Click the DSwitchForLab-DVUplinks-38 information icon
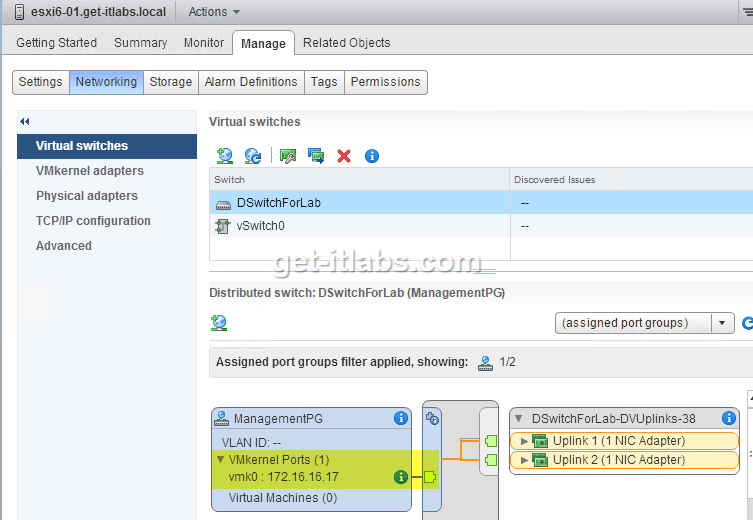 729,418
